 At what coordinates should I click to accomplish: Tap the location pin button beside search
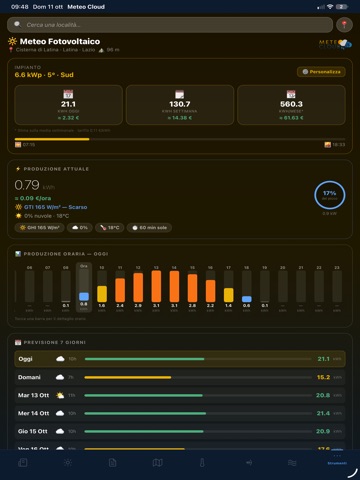[344, 25]
